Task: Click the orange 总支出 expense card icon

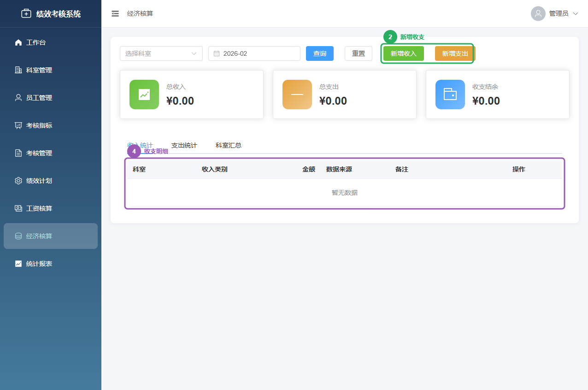Action: 297,94
